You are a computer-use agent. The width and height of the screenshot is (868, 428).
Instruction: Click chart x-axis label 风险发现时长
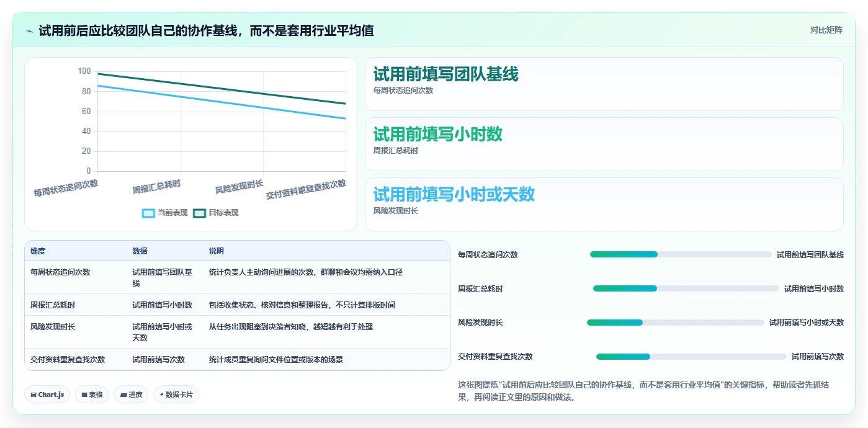click(239, 187)
